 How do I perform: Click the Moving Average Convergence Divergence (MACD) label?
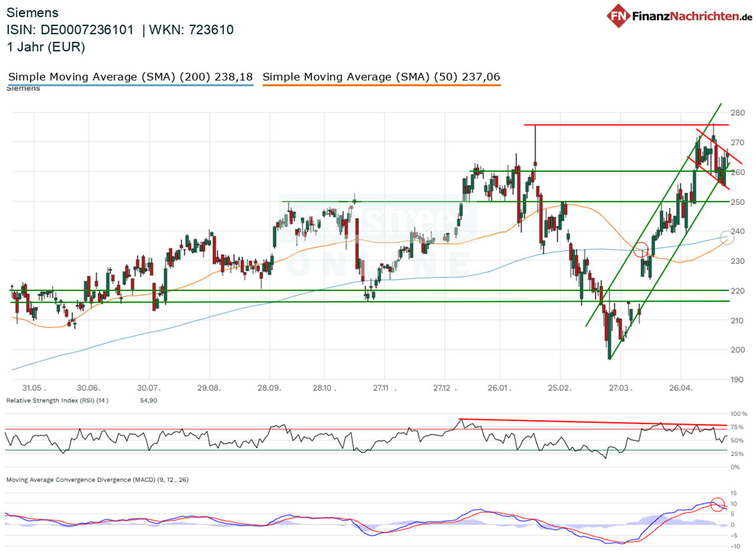coord(97,480)
